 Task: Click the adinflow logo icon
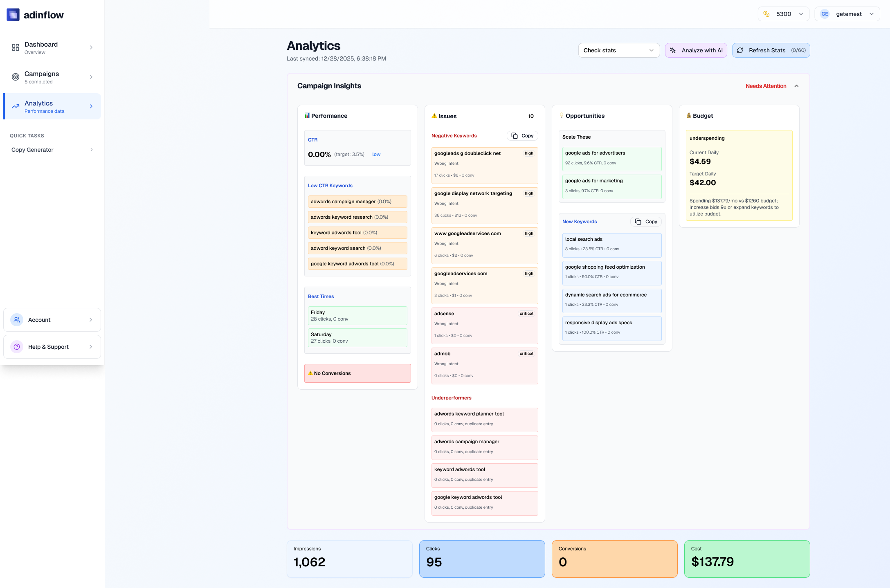13,14
